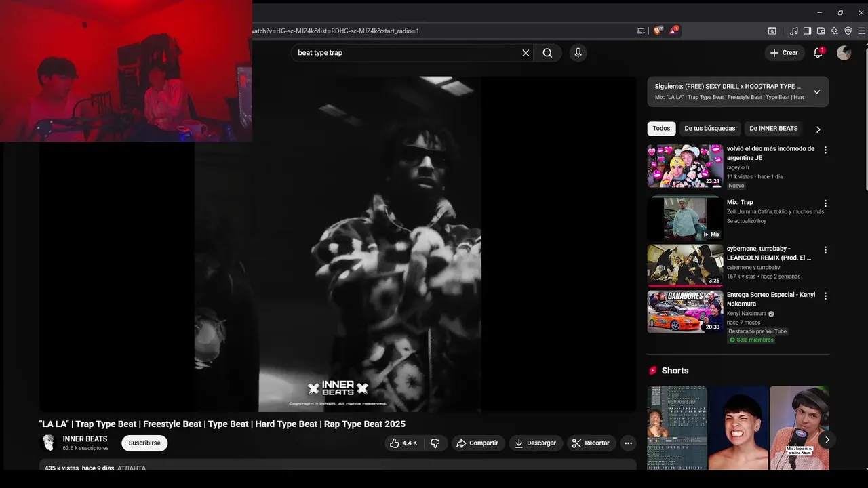Click the Compartir share button

click(x=478, y=443)
